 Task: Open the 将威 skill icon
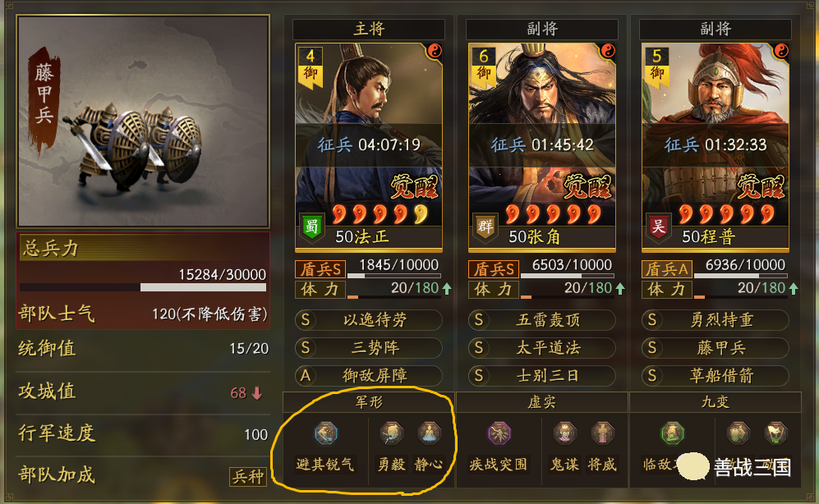click(x=602, y=433)
